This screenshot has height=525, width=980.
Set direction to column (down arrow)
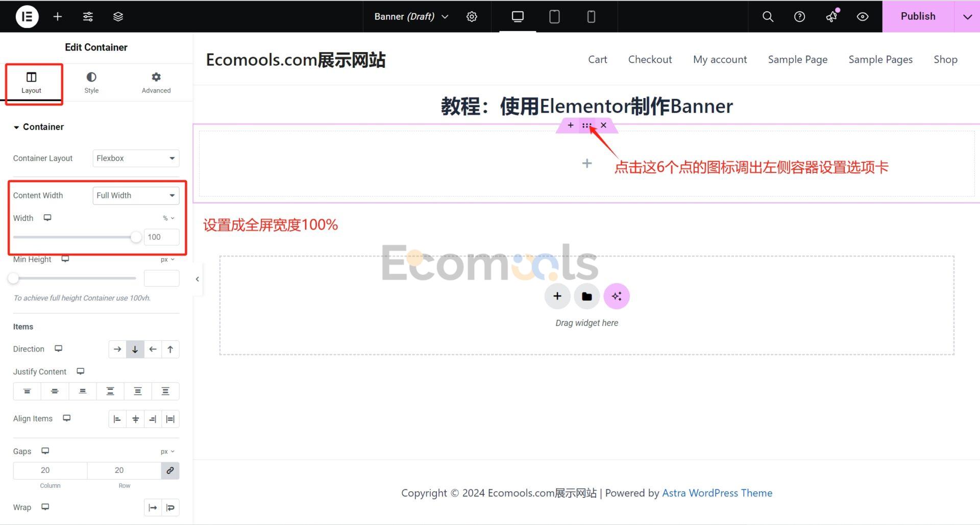[135, 349]
